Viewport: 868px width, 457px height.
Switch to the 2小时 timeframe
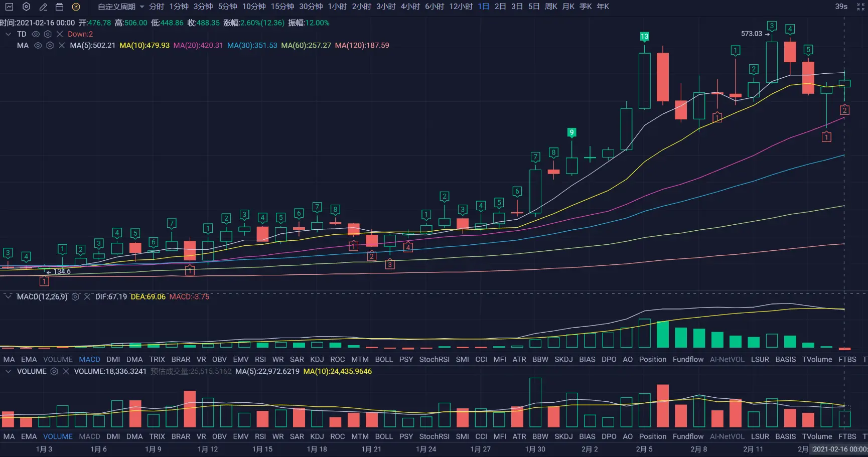coord(362,7)
